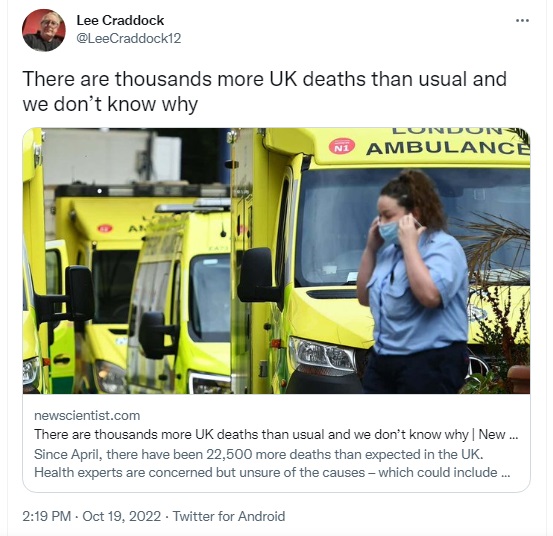553x536 pixels.
Task: Open the New Scientist article headline
Action: pyautogui.click(x=276, y=434)
